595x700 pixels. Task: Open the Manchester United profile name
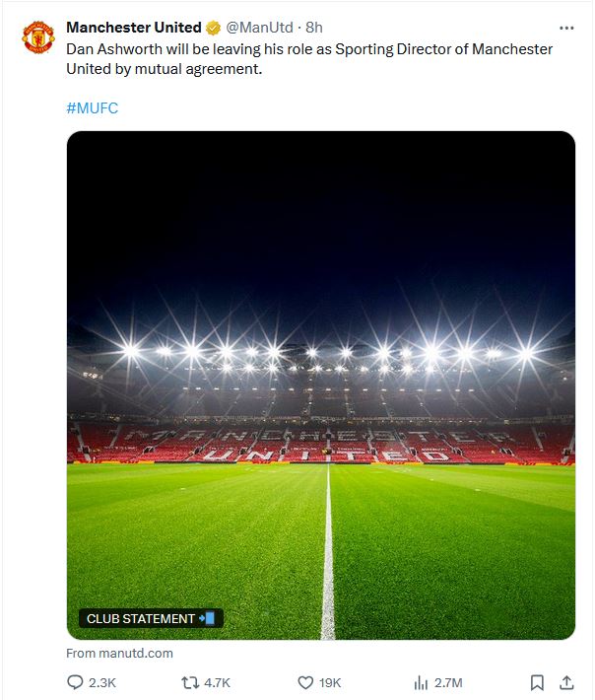[134, 28]
